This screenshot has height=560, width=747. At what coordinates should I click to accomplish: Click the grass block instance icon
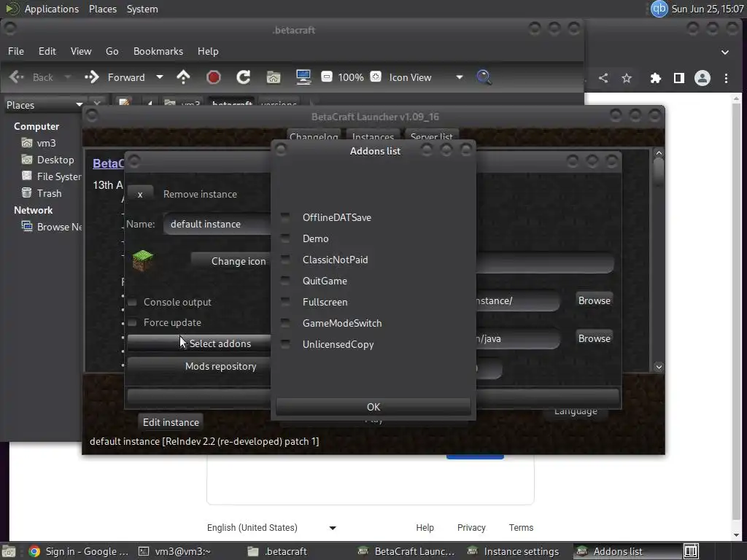point(142,260)
